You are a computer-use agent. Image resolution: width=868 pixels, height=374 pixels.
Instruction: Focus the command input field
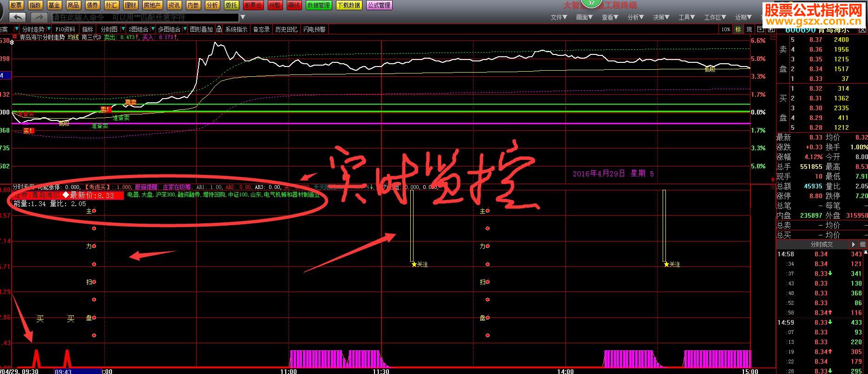(146, 17)
